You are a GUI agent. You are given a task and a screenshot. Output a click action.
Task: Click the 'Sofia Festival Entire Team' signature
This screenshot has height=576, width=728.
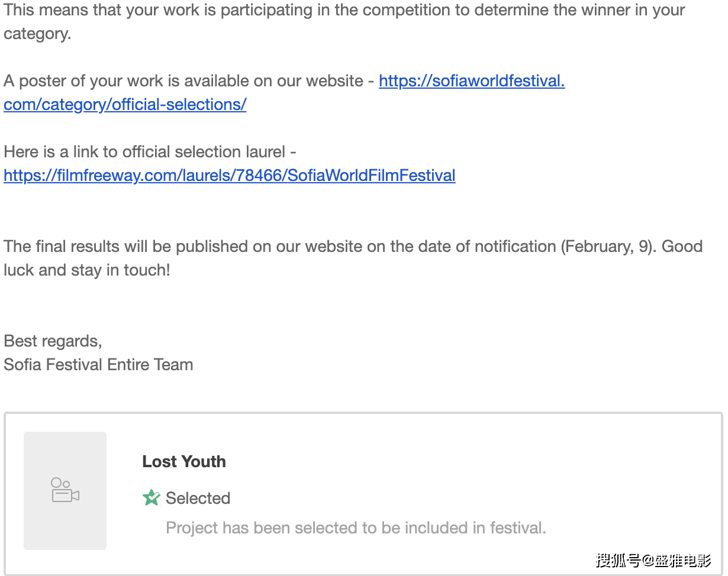98,365
